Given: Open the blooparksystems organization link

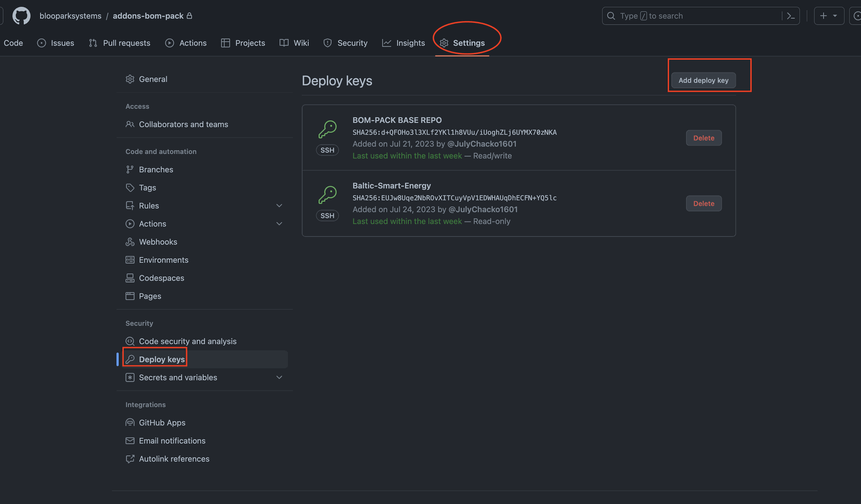Looking at the screenshot, I should [x=70, y=16].
